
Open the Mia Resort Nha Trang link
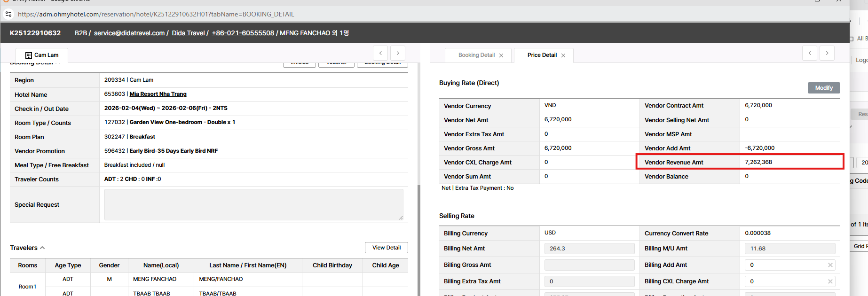[x=158, y=94]
